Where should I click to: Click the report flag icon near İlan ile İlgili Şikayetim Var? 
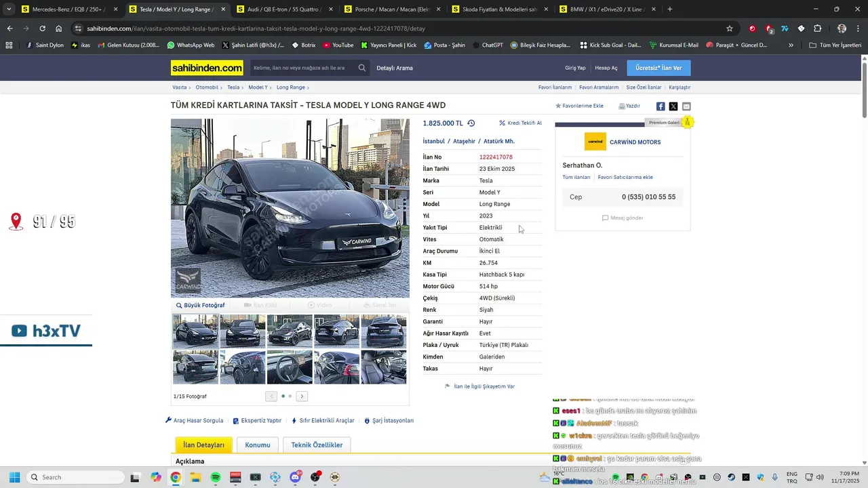448,386
